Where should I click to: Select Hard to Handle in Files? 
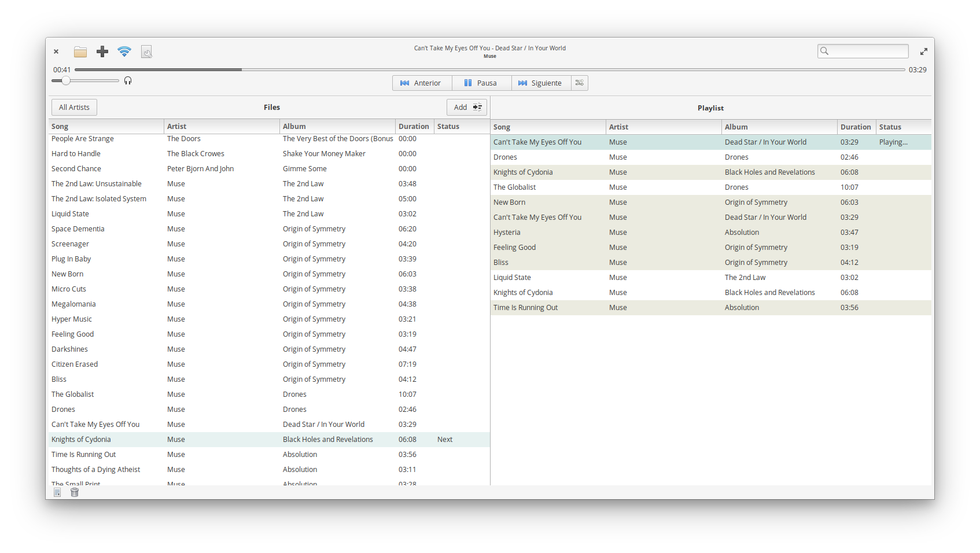click(269, 153)
